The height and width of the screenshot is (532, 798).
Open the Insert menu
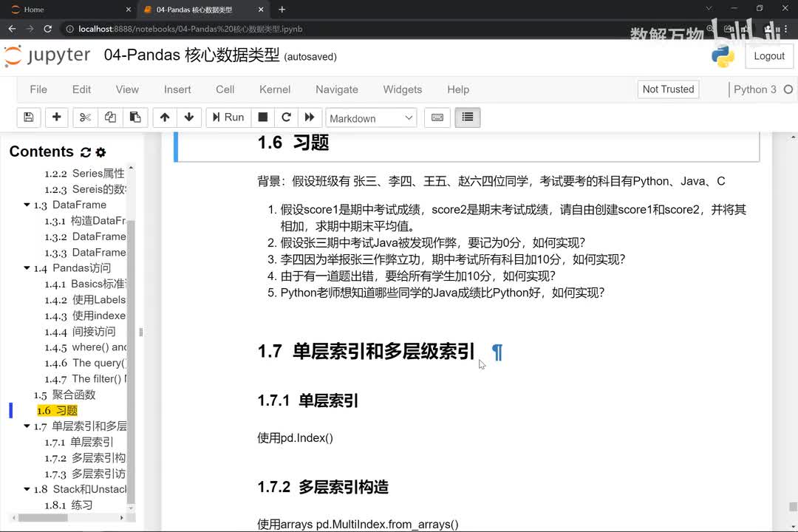(x=177, y=89)
